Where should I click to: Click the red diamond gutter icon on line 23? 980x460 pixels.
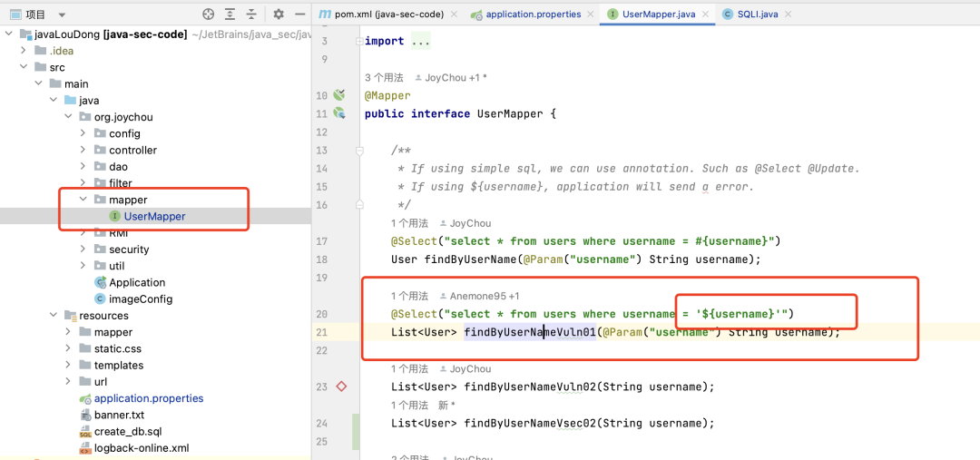coord(341,387)
